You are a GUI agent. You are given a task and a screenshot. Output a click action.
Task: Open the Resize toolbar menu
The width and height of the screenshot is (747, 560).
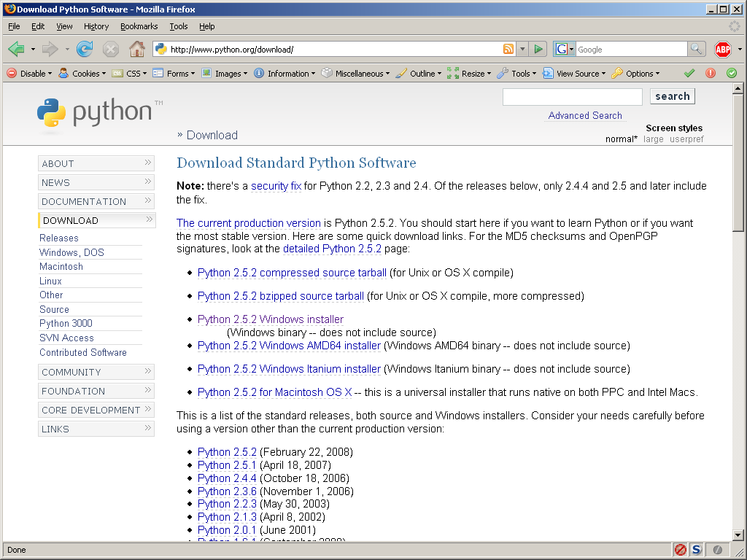[469, 74]
